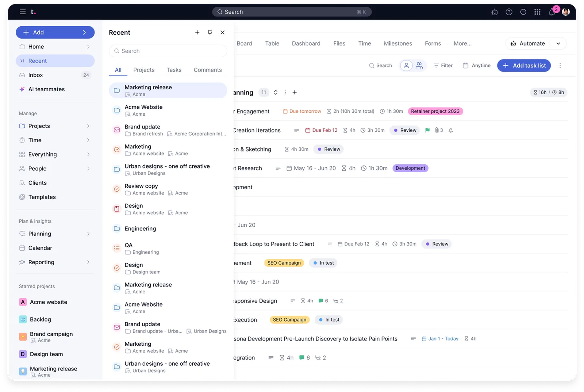The height and width of the screenshot is (392, 584).
Task: Add a task with the plus beside the list title
Action: point(295,93)
